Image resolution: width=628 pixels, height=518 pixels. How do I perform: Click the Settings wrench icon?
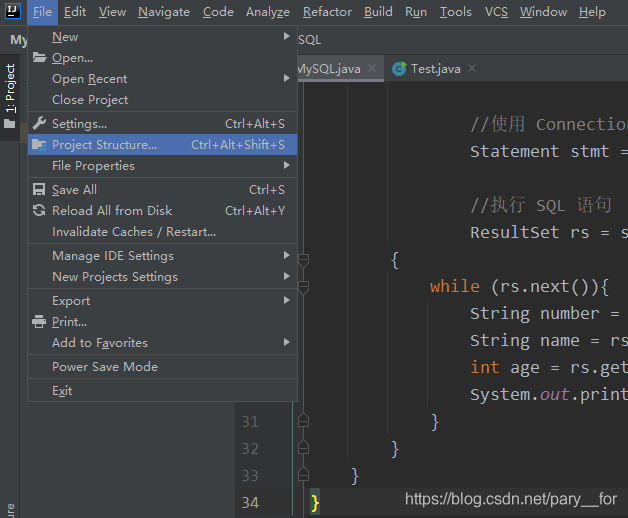coord(39,124)
